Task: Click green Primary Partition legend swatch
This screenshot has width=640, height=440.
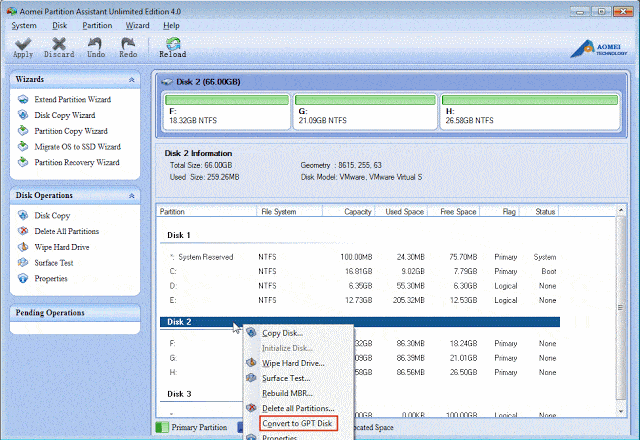Action: click(162, 427)
